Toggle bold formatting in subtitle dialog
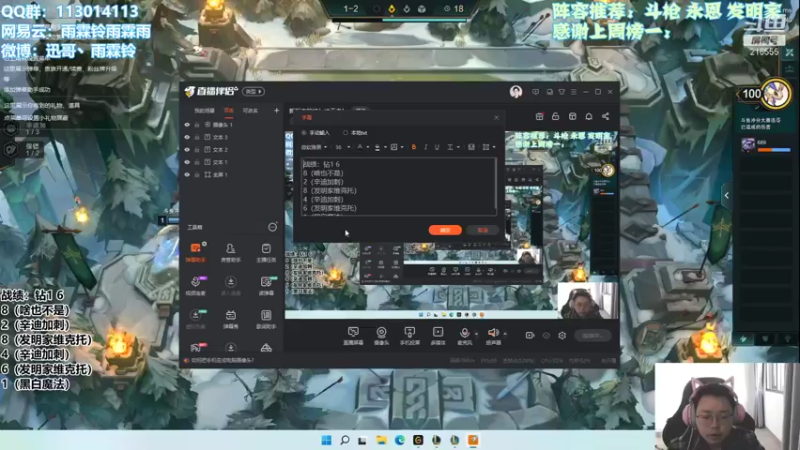 [x=414, y=147]
